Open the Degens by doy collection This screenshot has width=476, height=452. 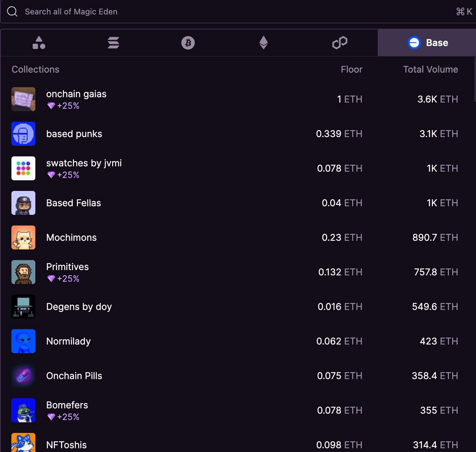coord(79,307)
